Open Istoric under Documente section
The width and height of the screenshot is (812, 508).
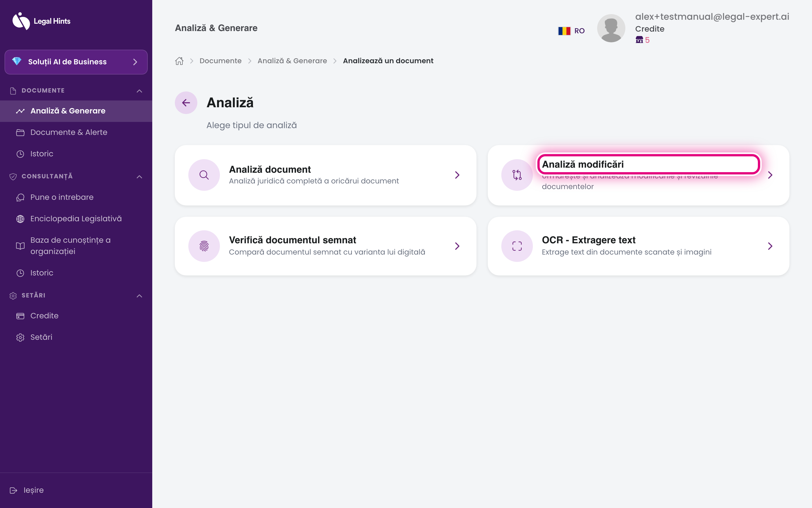click(x=76, y=154)
